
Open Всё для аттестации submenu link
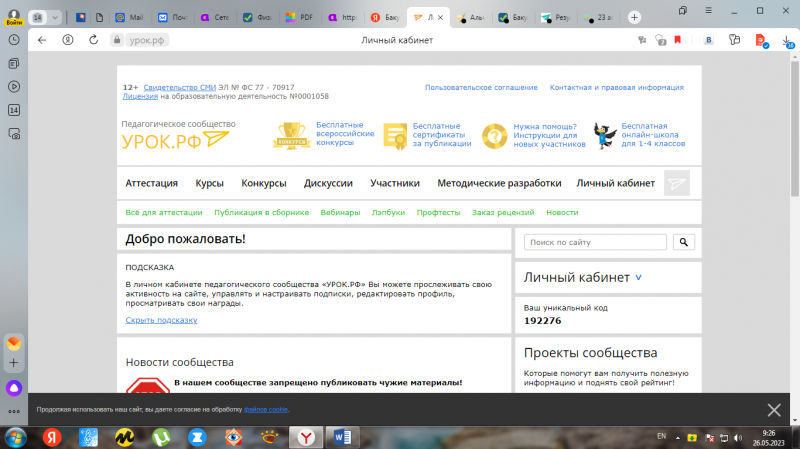(164, 212)
